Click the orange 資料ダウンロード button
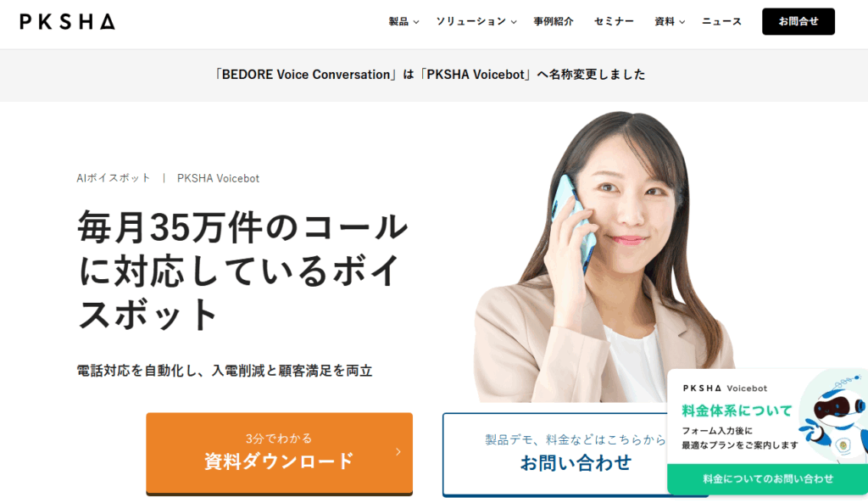Viewport: 868px width, 503px height. click(x=279, y=453)
